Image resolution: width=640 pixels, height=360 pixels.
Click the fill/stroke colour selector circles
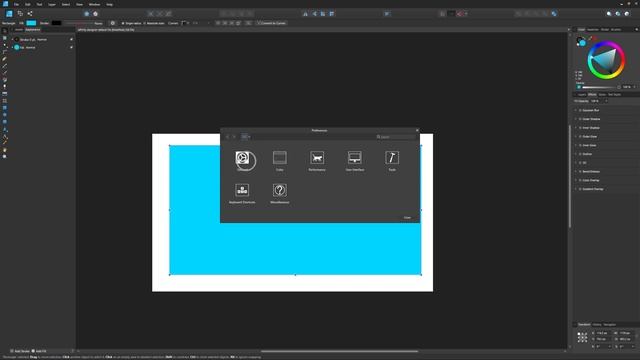(x=581, y=41)
